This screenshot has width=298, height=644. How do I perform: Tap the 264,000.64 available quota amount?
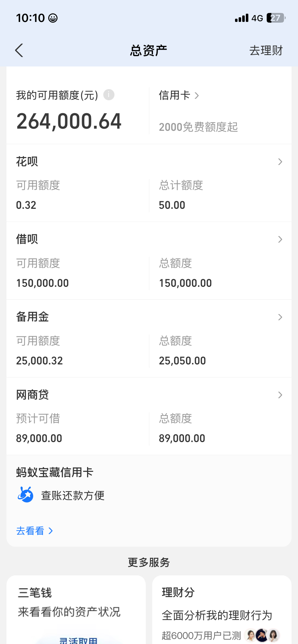tap(69, 121)
